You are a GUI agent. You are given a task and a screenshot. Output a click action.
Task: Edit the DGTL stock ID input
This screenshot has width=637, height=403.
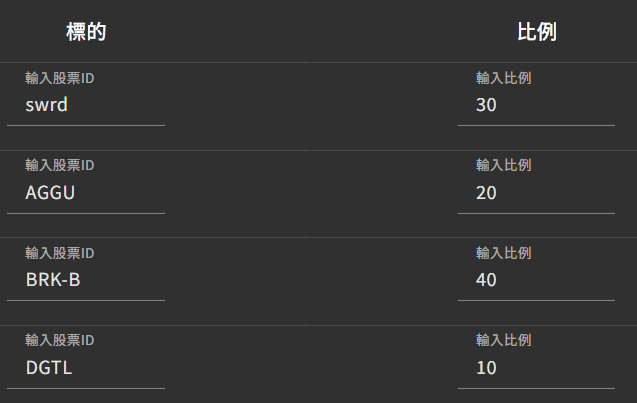(85, 367)
